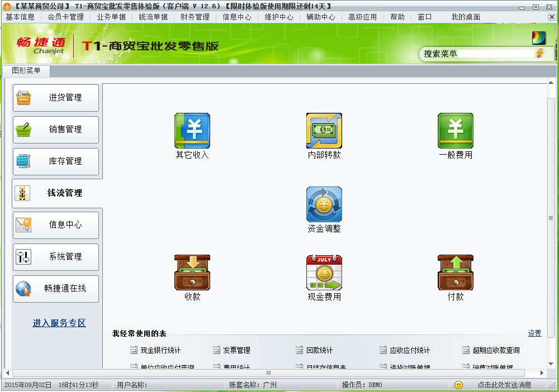Click the document icon beside 应收应付统计
The height and width of the screenshot is (392, 559).
click(x=383, y=350)
